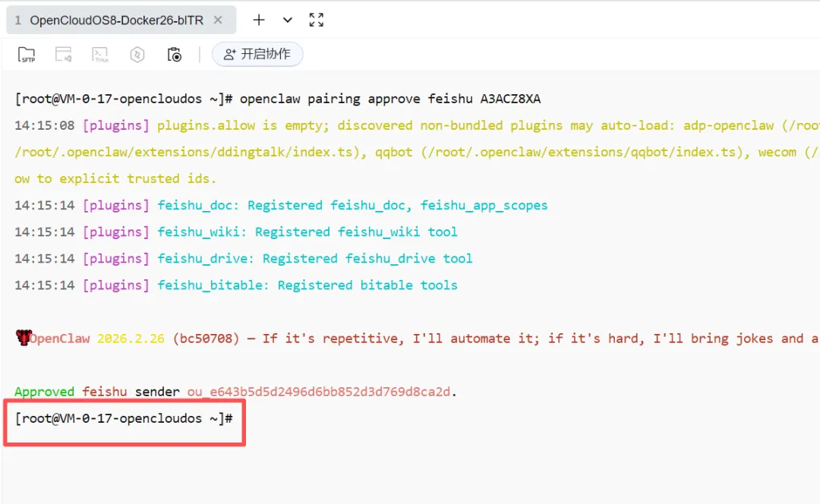
Task: Add a new terminal tab with plus
Action: click(259, 20)
